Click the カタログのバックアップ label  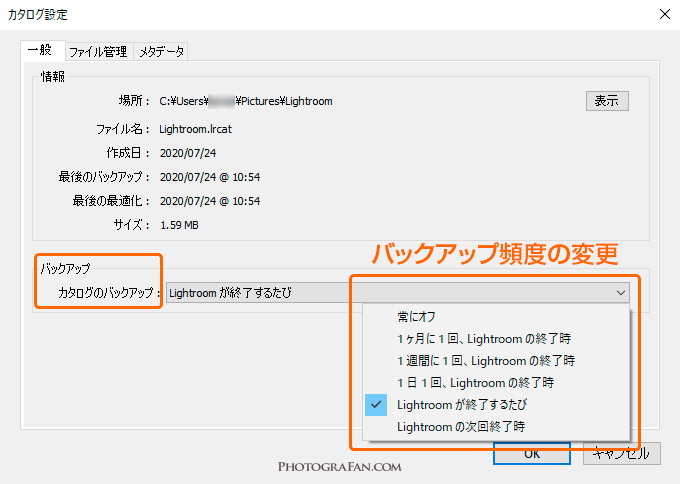(x=108, y=293)
